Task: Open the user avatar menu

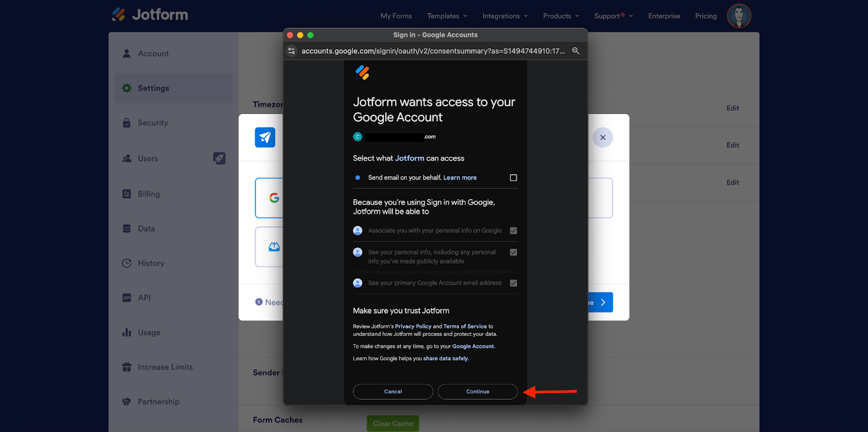Action: pyautogui.click(x=739, y=16)
